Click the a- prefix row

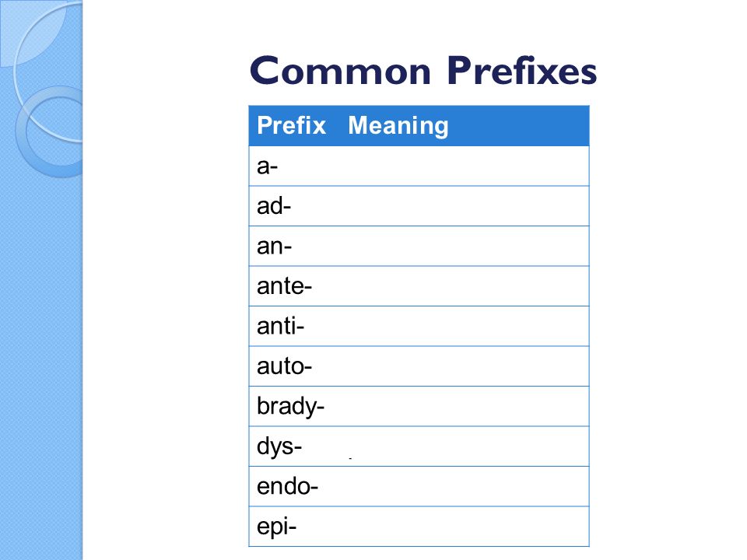[x=419, y=166]
